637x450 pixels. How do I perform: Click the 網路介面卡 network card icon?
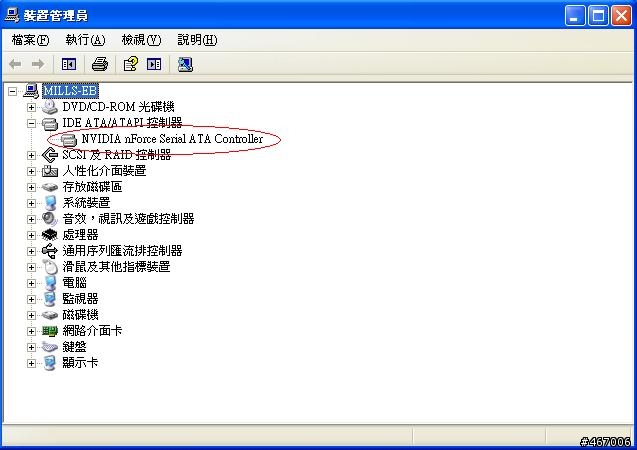(50, 331)
